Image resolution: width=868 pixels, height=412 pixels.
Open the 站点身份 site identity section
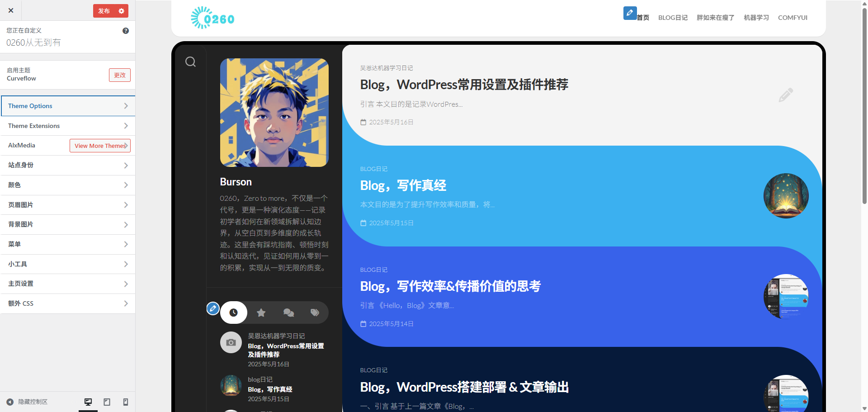tap(68, 165)
